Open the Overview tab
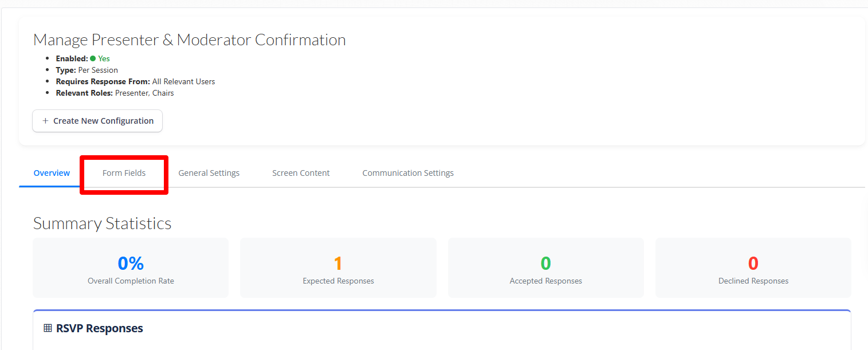868x350 pixels. [x=52, y=173]
